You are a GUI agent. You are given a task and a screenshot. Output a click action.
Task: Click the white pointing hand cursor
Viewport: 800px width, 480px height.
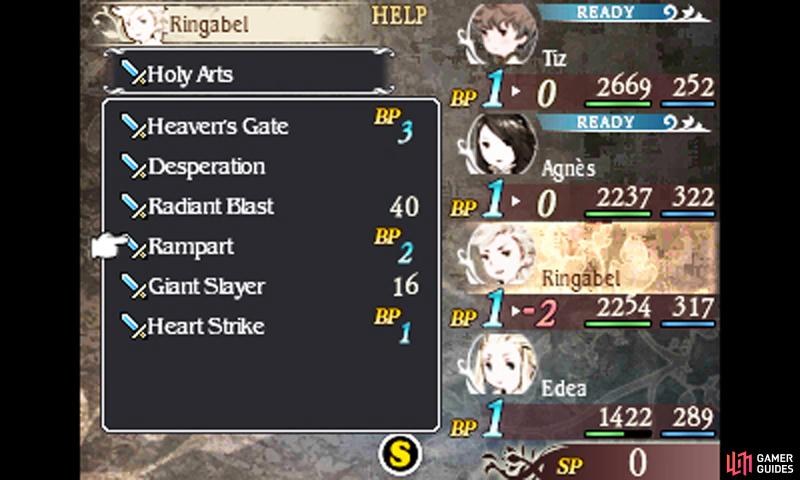(109, 246)
